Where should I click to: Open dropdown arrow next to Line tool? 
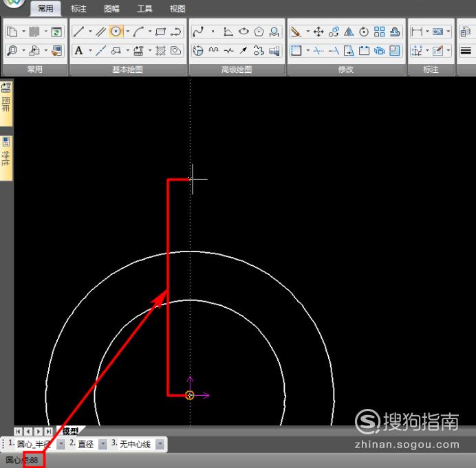coord(90,32)
